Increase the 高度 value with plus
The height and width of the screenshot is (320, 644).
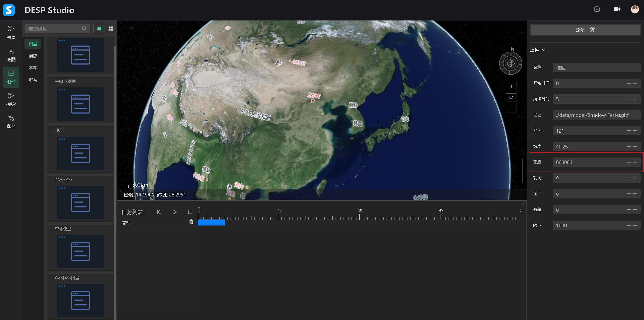click(635, 162)
